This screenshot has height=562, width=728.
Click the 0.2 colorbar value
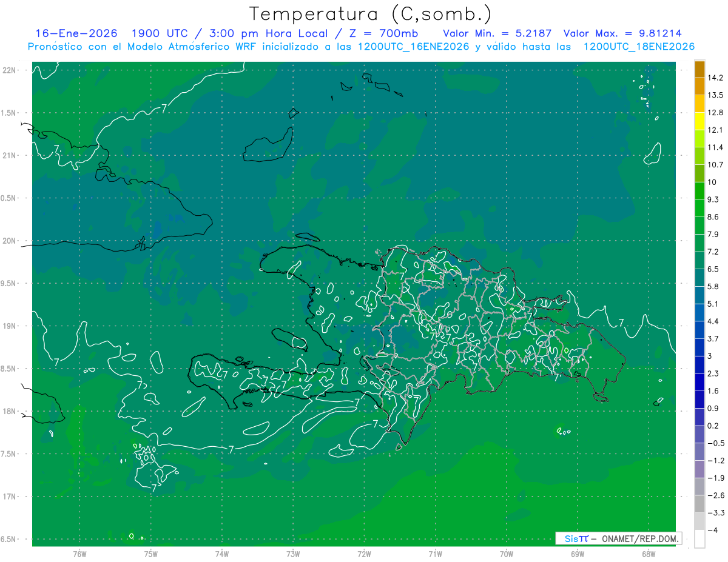click(713, 426)
